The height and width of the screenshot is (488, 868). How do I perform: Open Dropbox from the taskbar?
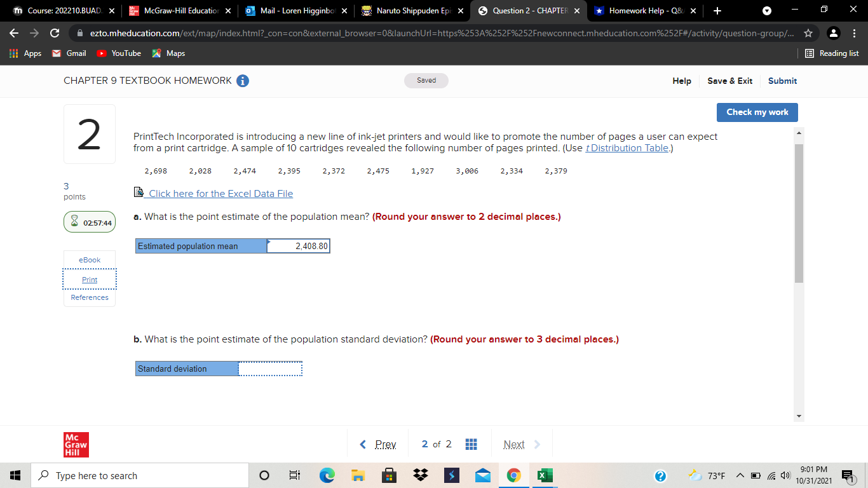point(421,475)
